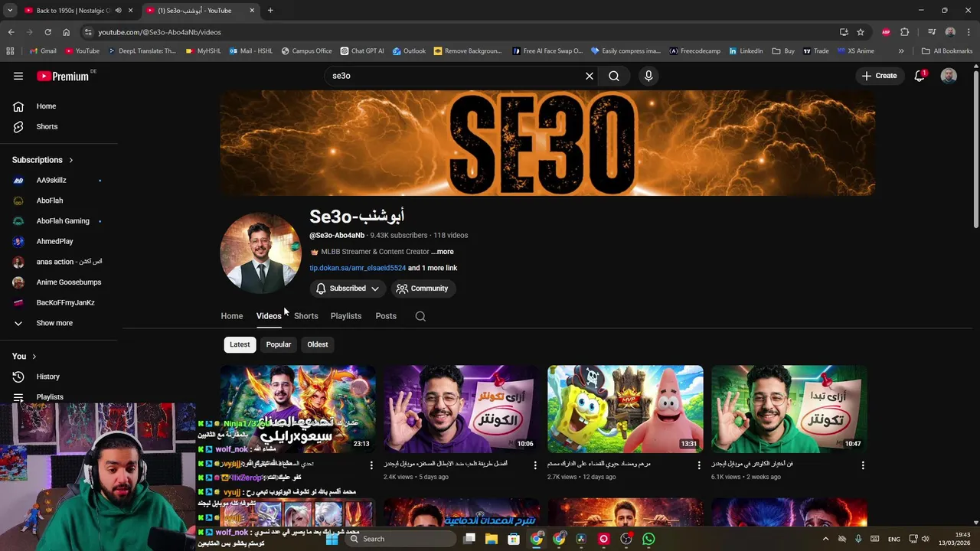Open the browser extensions puzzle icon
Screen dimensions: 980x551
pos(905,32)
